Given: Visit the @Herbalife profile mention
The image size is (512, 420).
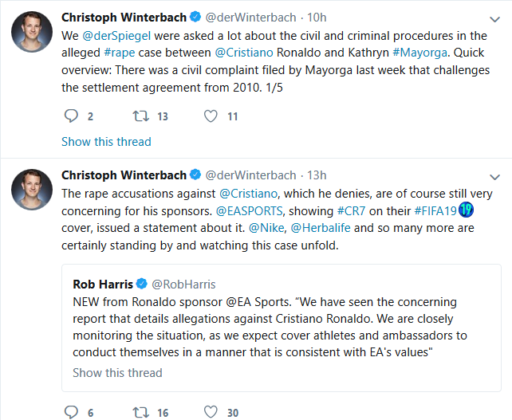Looking at the screenshot, I should 323,228.
